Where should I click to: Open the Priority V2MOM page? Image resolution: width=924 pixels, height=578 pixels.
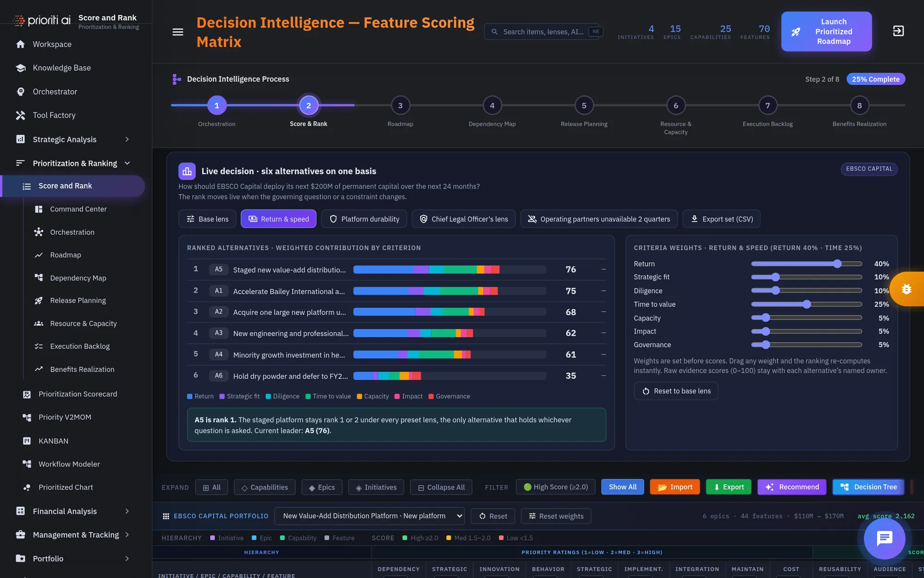[x=65, y=417]
